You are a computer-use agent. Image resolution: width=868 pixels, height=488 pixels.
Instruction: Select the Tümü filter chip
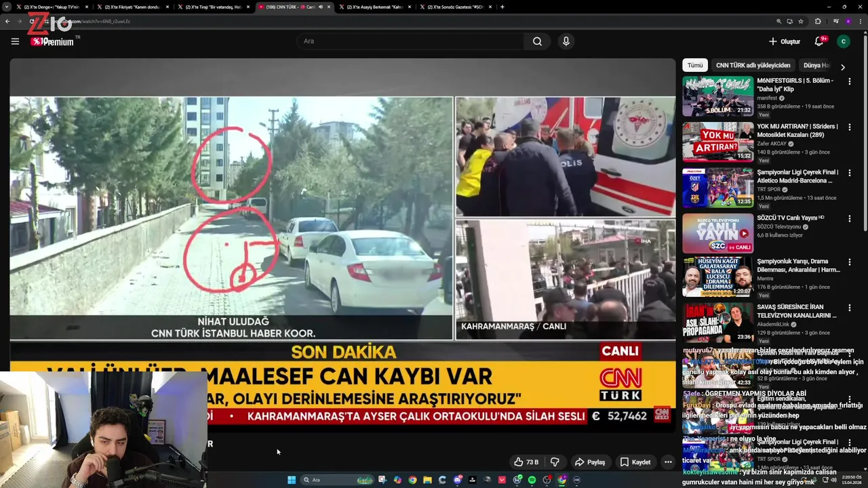695,65
